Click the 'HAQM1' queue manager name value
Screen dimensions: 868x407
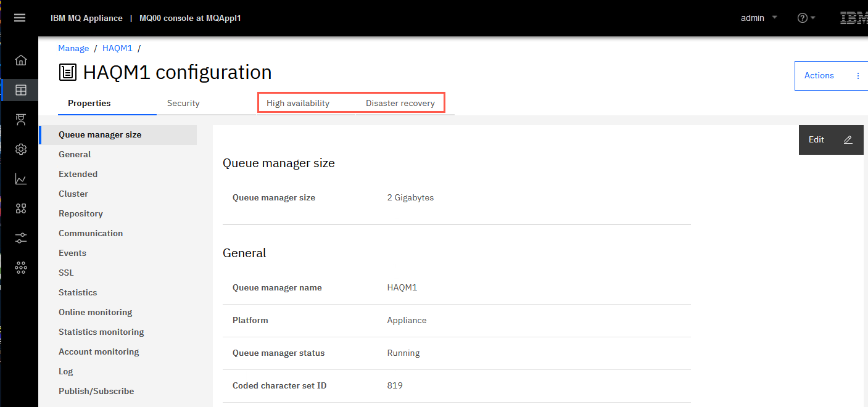(x=402, y=287)
